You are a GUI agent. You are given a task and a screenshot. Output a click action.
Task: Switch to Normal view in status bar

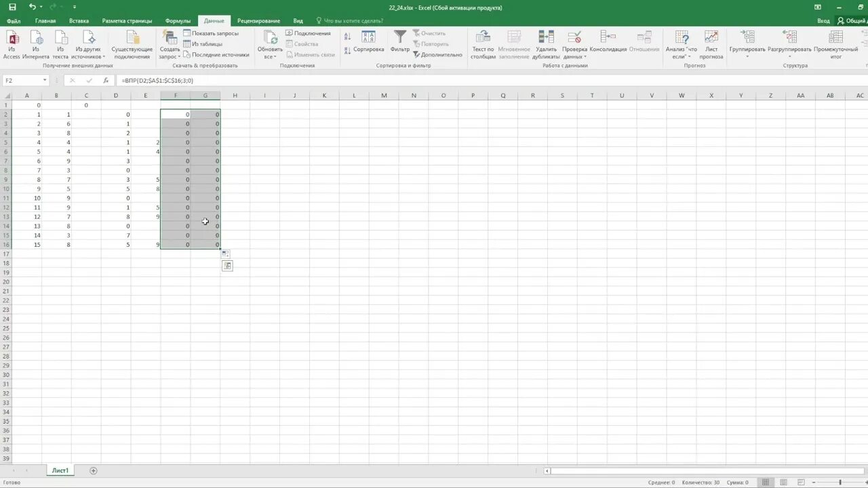point(766,483)
